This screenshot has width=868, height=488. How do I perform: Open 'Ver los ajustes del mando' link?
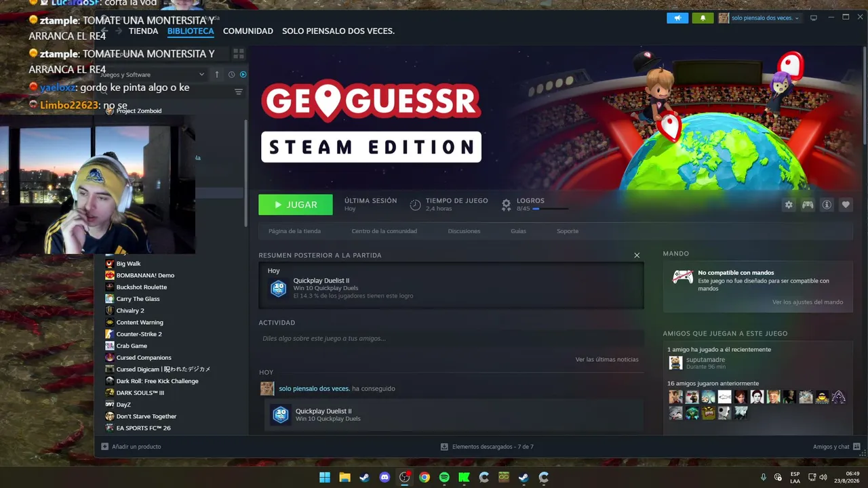coord(808,302)
